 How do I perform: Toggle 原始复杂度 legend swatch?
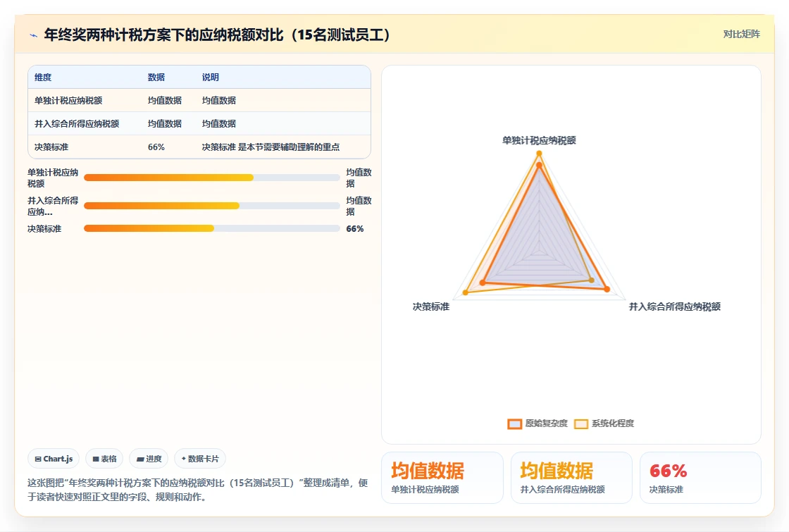point(514,423)
